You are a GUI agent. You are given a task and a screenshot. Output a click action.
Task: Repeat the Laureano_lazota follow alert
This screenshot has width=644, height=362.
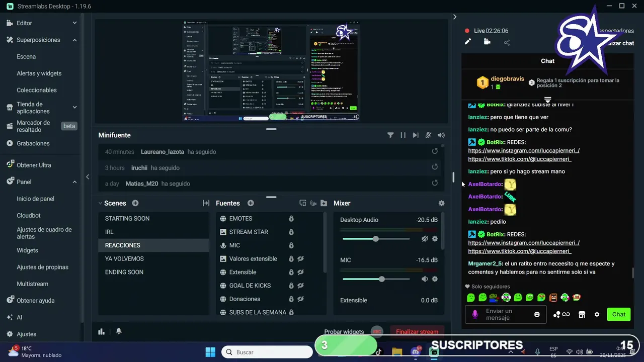435,151
